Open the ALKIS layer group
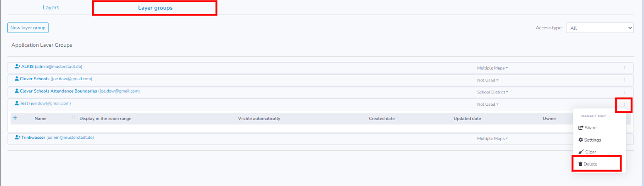644x186 pixels. tap(28, 66)
